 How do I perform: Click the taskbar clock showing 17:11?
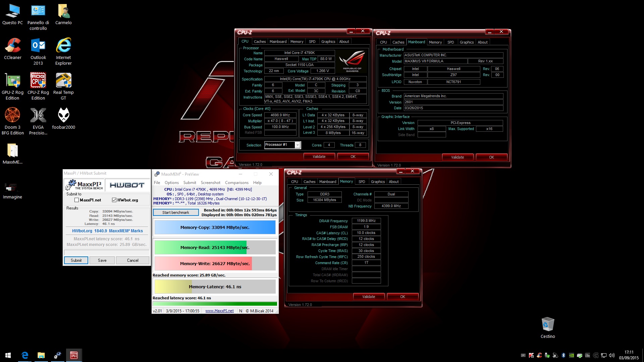[629, 355]
